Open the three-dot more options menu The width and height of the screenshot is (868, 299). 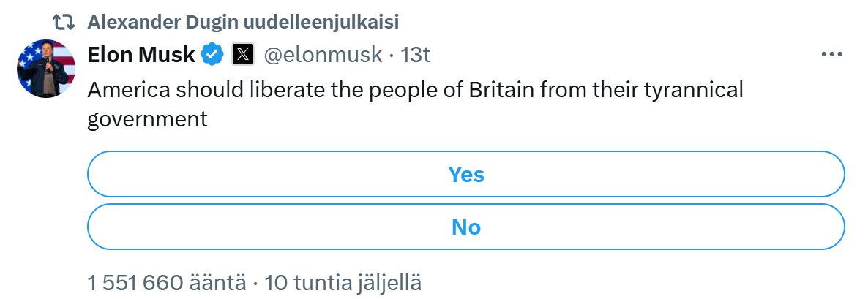pos(831,55)
